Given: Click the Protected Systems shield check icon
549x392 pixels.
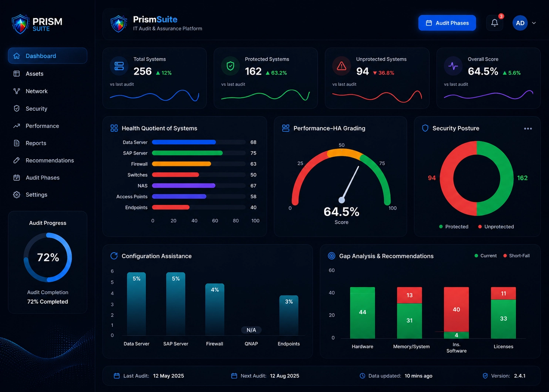Looking at the screenshot, I should pyautogui.click(x=230, y=66).
